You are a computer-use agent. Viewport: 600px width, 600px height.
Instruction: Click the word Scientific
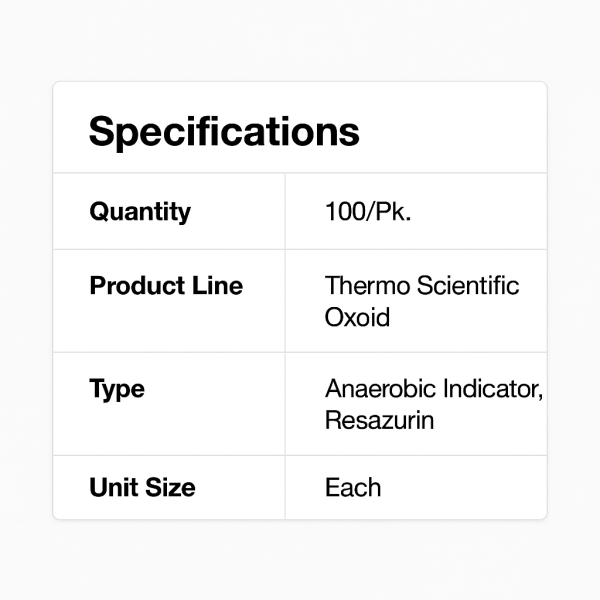pyautogui.click(x=467, y=286)
